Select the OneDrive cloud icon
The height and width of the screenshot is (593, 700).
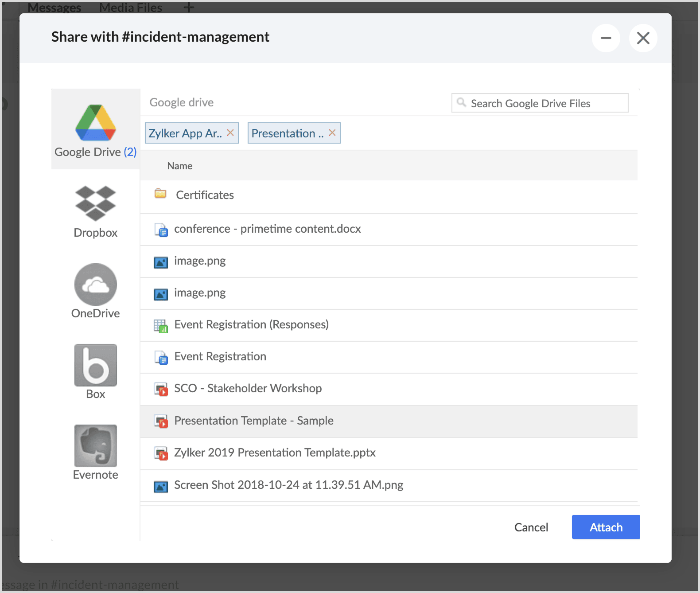pos(96,285)
